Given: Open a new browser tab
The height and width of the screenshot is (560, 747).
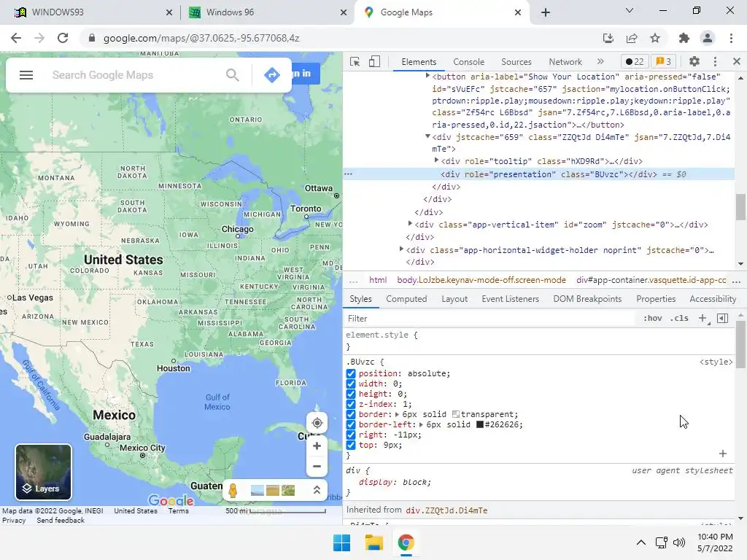Looking at the screenshot, I should coord(546,12).
